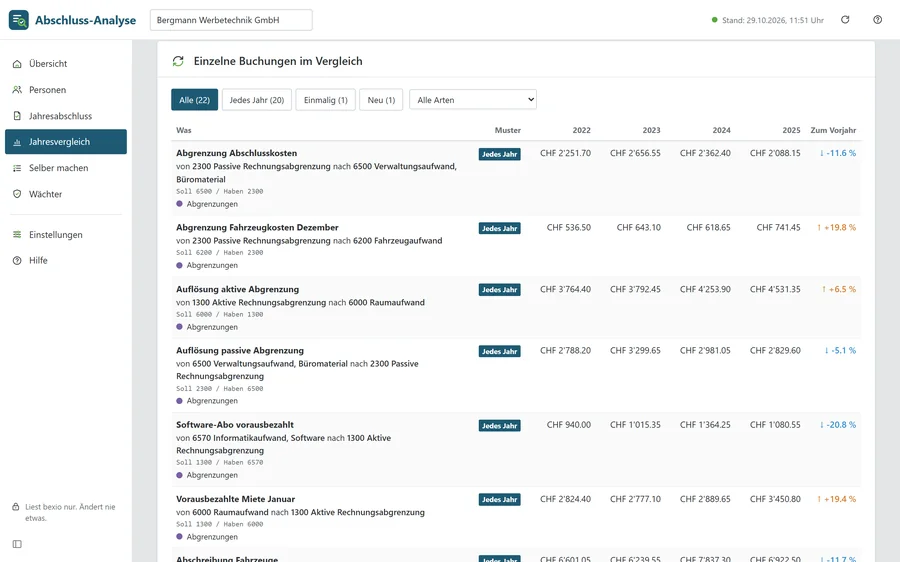
Task: Open Einstellungen in the sidebar
Action: click(66, 234)
